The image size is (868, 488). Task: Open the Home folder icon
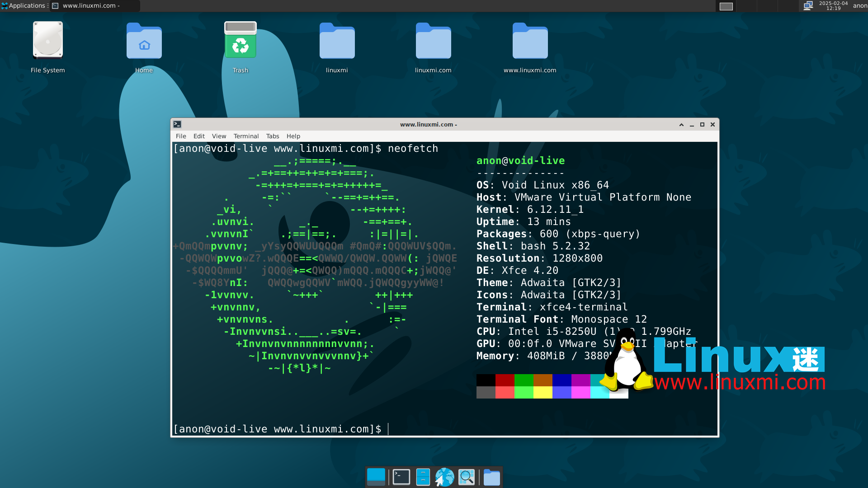[144, 42]
